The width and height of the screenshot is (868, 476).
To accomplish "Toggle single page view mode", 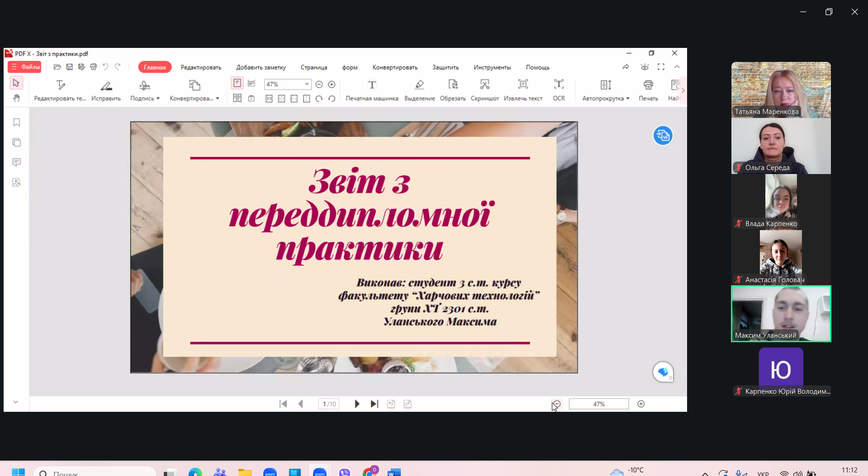I will 237,83.
